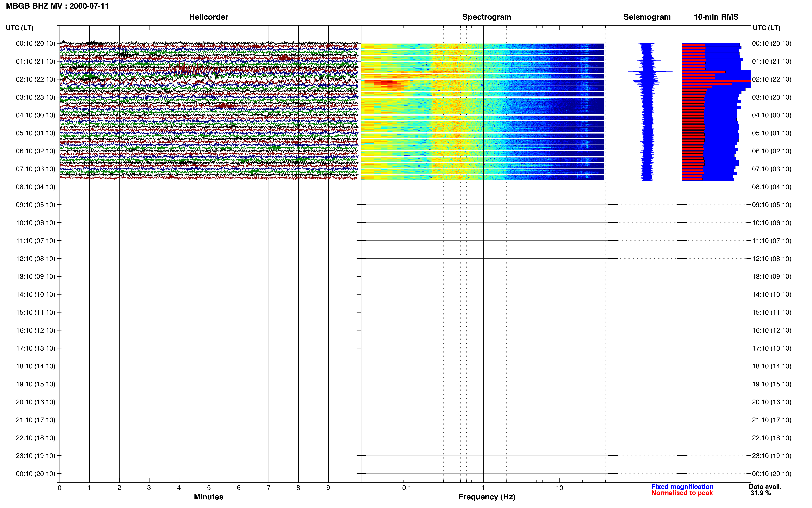Click the Normalised to peak legend text

pyautogui.click(x=682, y=493)
